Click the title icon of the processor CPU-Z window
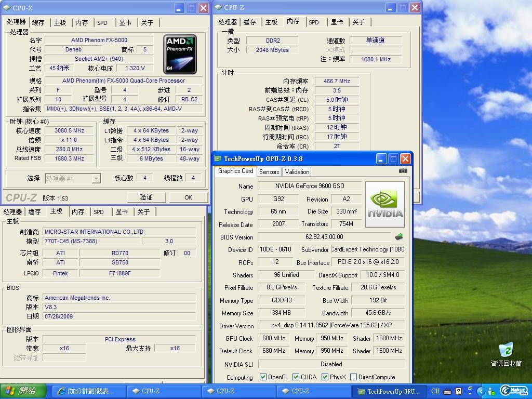532x399 pixels. point(7,7)
